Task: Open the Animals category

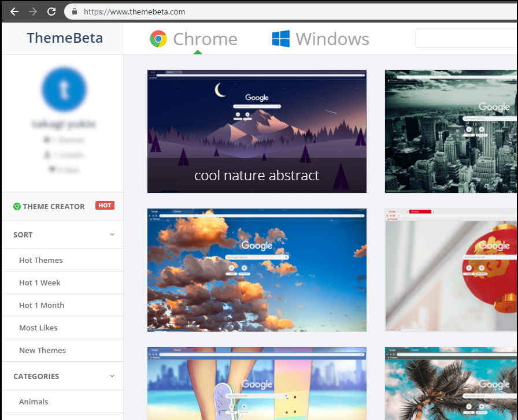Action: [x=63, y=402]
